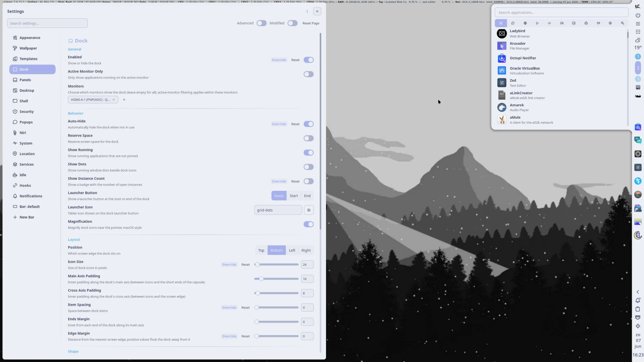This screenshot has width=644, height=362.
Task: Launch Krusader file manager icon
Action: tap(502, 46)
